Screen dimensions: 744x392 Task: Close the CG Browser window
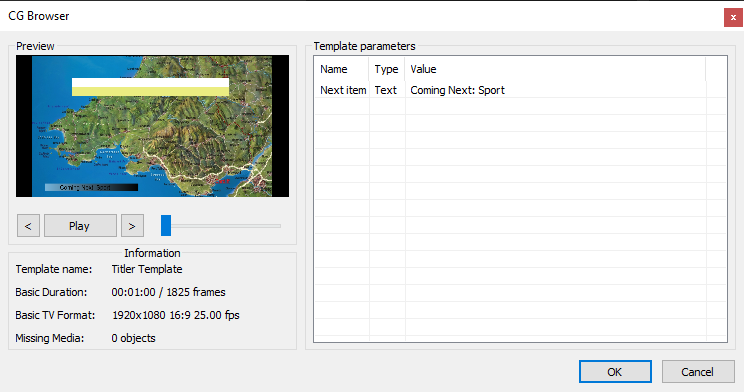point(733,18)
